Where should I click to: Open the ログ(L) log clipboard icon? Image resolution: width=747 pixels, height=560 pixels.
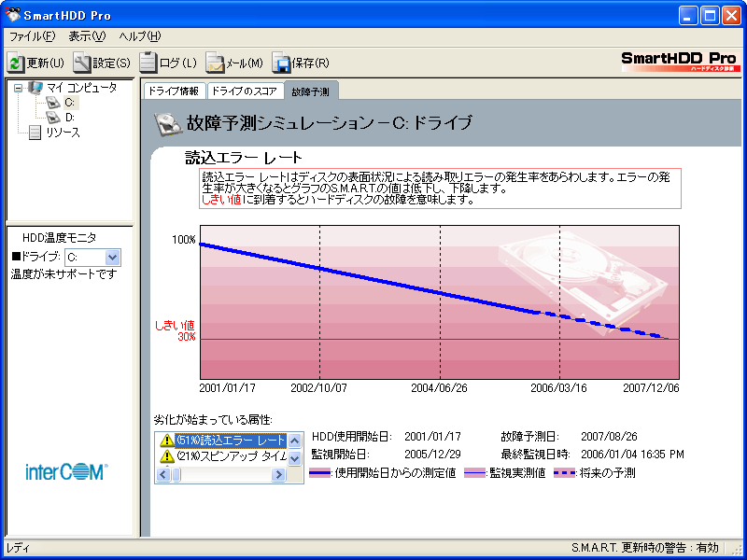pos(148,62)
